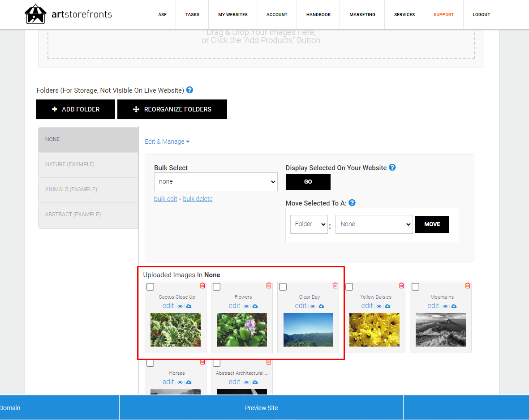Image resolution: width=529 pixels, height=420 pixels.
Task: Select the Flowers checkbox
Action: pyautogui.click(x=217, y=287)
